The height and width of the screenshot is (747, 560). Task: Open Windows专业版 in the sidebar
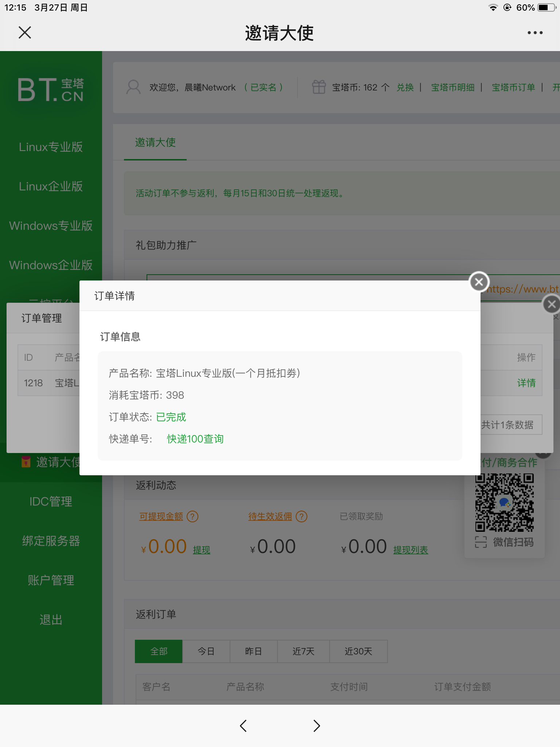pos(51,226)
